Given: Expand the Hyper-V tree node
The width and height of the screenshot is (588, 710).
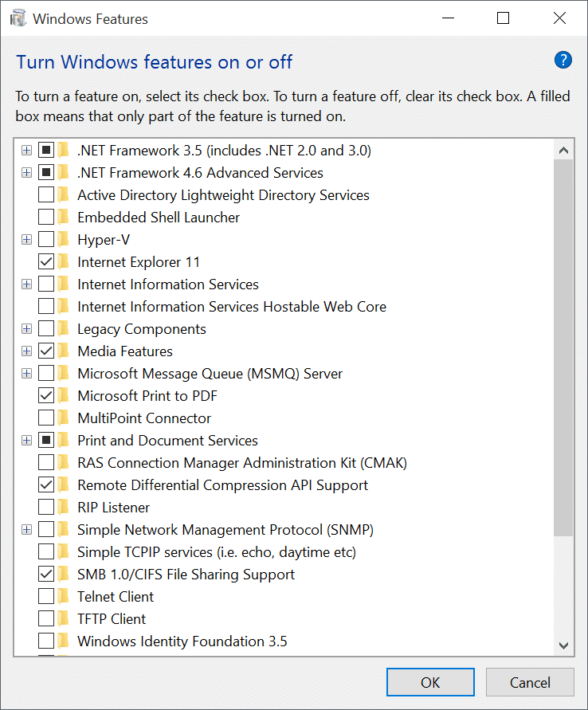Looking at the screenshot, I should [x=27, y=239].
